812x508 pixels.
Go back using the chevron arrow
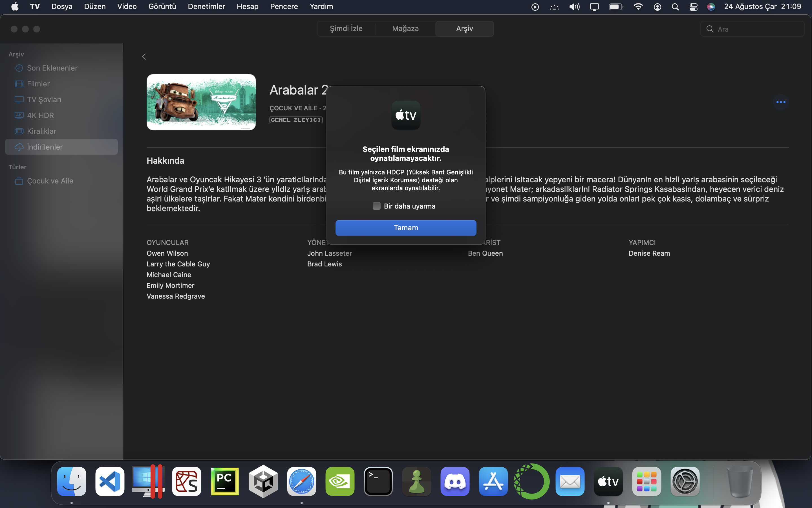click(144, 57)
